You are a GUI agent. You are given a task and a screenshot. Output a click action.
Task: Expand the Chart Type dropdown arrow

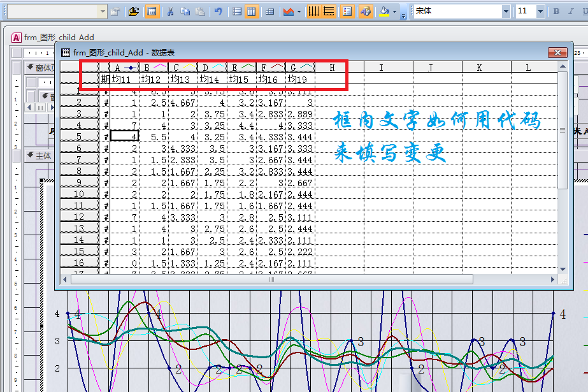tap(299, 11)
